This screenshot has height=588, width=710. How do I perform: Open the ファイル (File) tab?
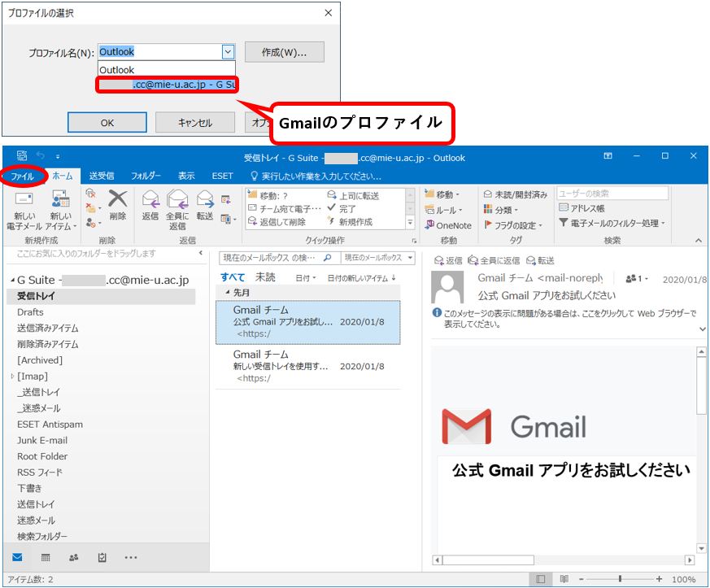point(23,176)
